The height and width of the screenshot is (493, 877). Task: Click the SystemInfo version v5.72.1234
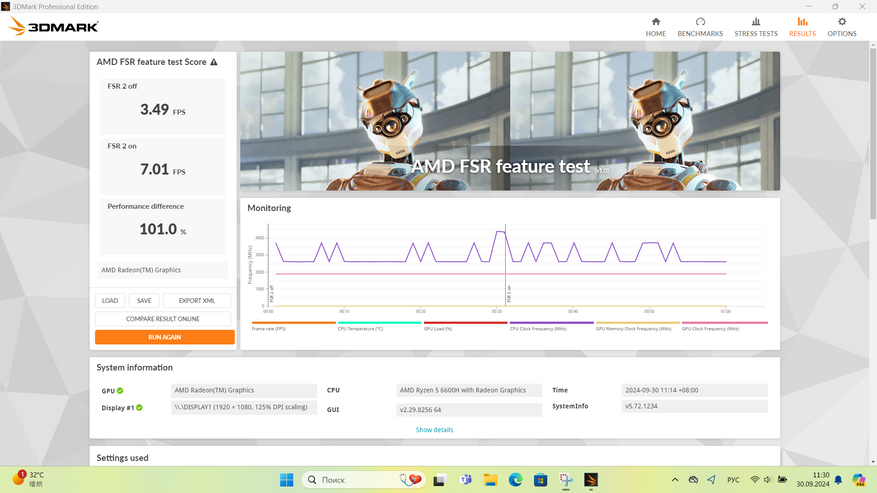click(x=694, y=406)
